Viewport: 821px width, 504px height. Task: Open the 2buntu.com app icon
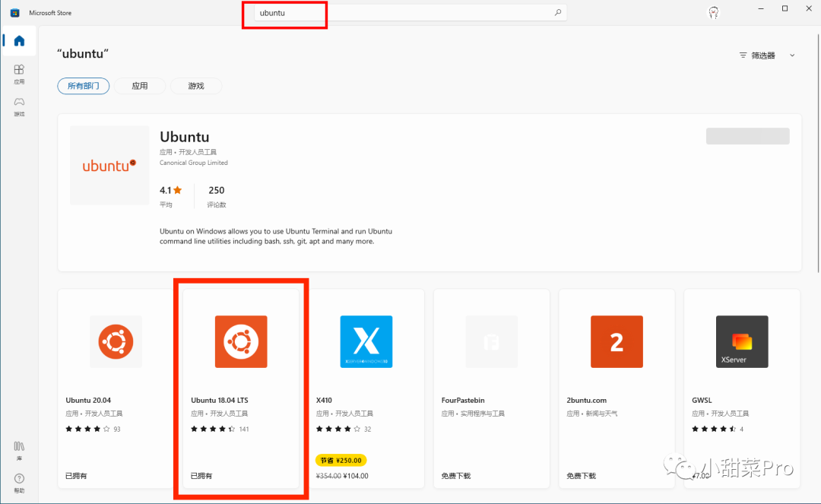click(617, 341)
